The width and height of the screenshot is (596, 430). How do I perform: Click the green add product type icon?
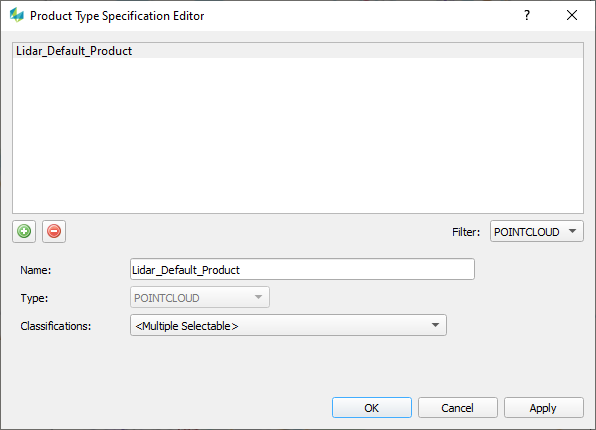pyautogui.click(x=24, y=231)
